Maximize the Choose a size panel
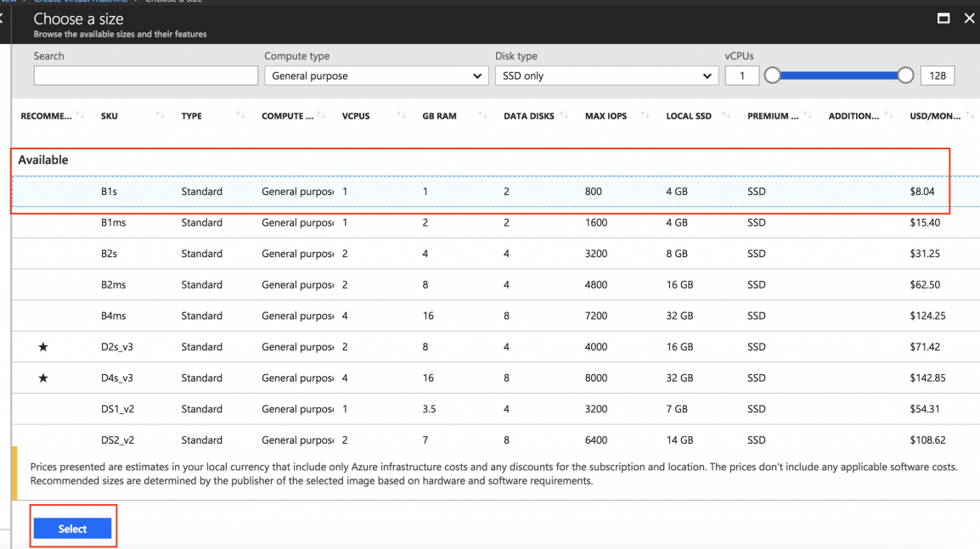This screenshot has height=549, width=980. (943, 19)
